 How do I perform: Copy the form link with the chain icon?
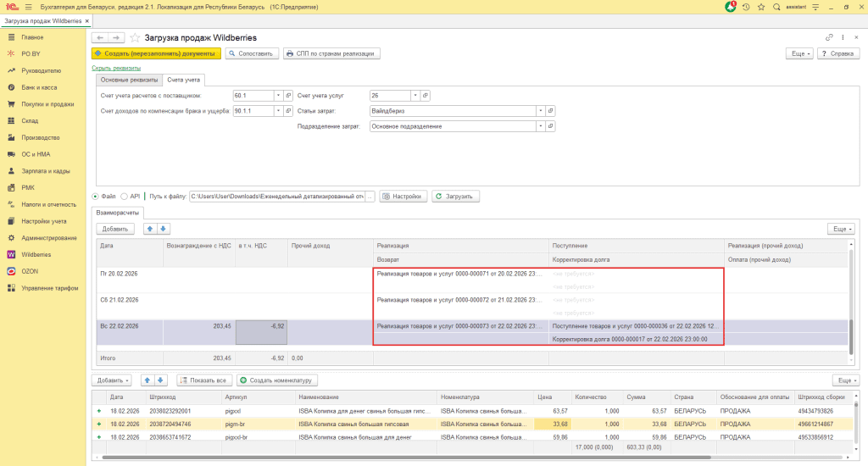pos(829,38)
